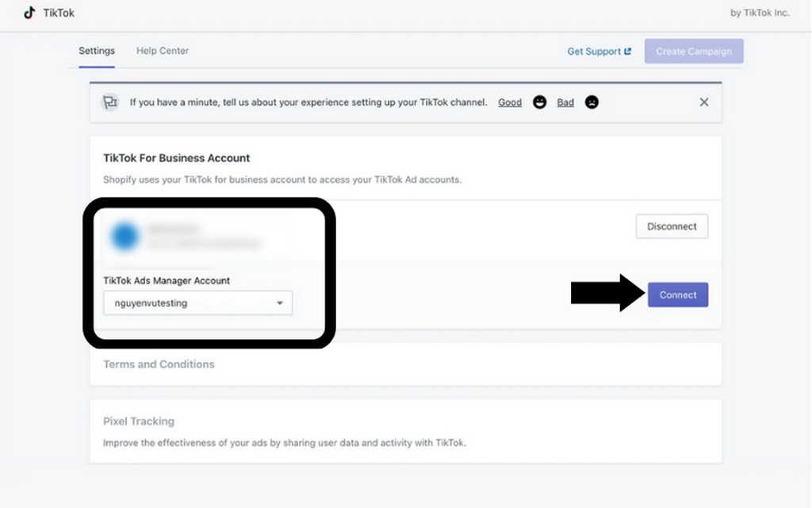812x508 pixels.
Task: Click the 'by TikTok Inc.' text
Action: click(x=760, y=13)
